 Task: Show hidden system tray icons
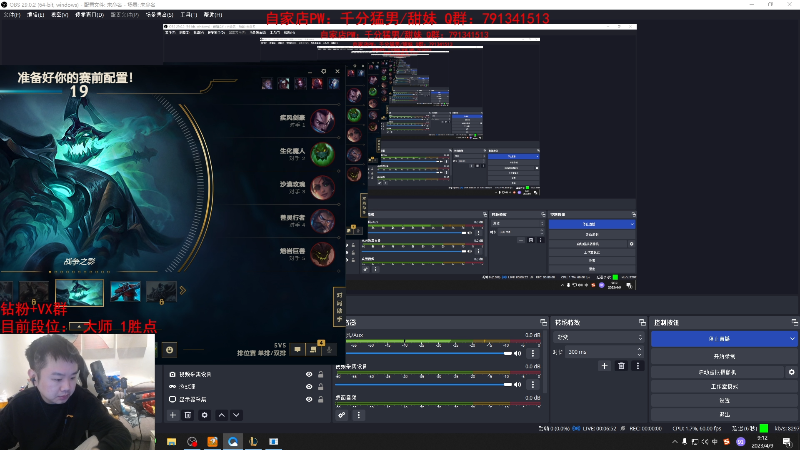click(675, 442)
